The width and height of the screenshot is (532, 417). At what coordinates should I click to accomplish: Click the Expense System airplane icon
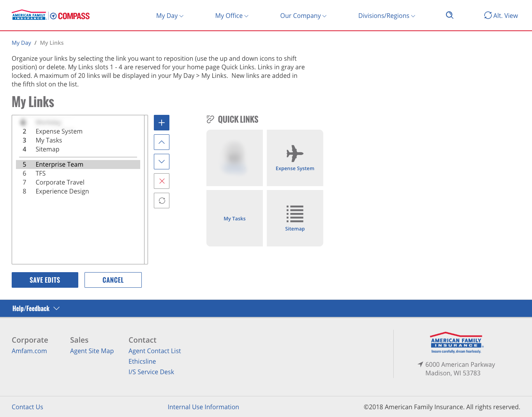pyautogui.click(x=295, y=153)
